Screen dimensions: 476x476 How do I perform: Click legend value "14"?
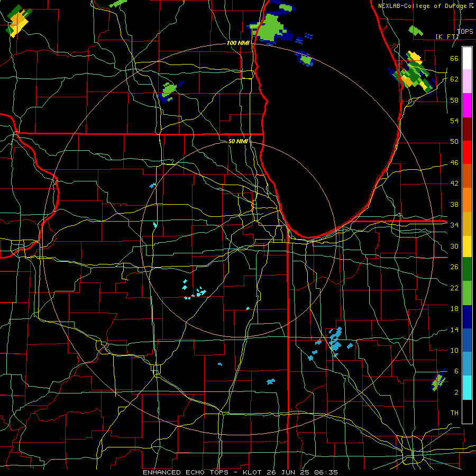point(454,329)
